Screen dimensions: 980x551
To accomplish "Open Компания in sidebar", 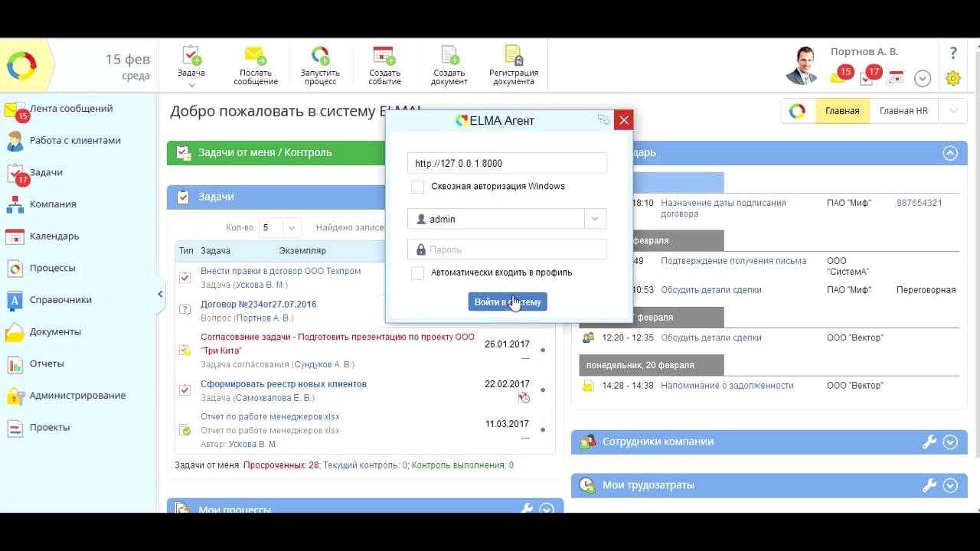I will pyautogui.click(x=53, y=204).
